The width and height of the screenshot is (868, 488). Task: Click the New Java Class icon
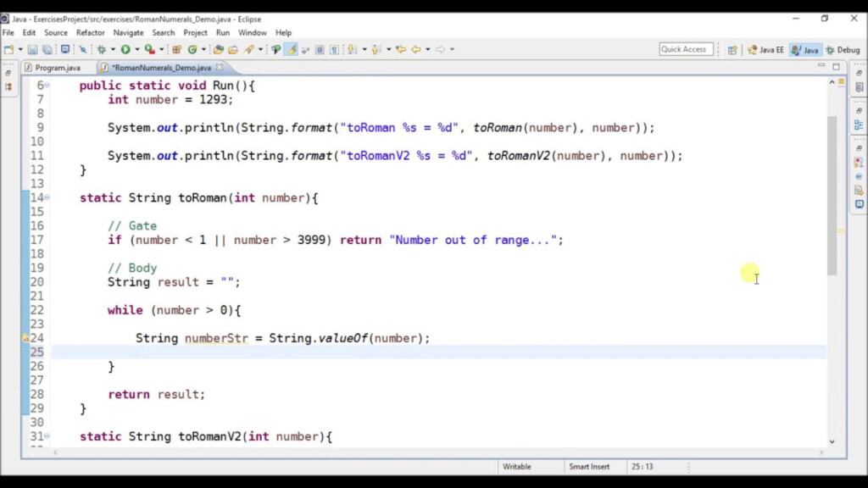pos(192,50)
